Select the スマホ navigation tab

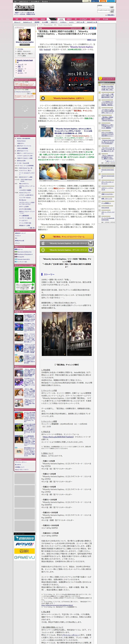61,19
